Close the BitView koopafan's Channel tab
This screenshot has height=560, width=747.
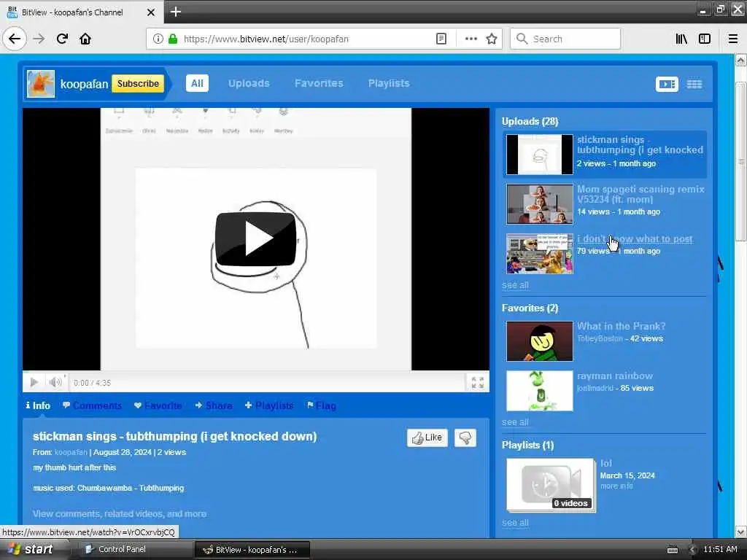pos(150,12)
